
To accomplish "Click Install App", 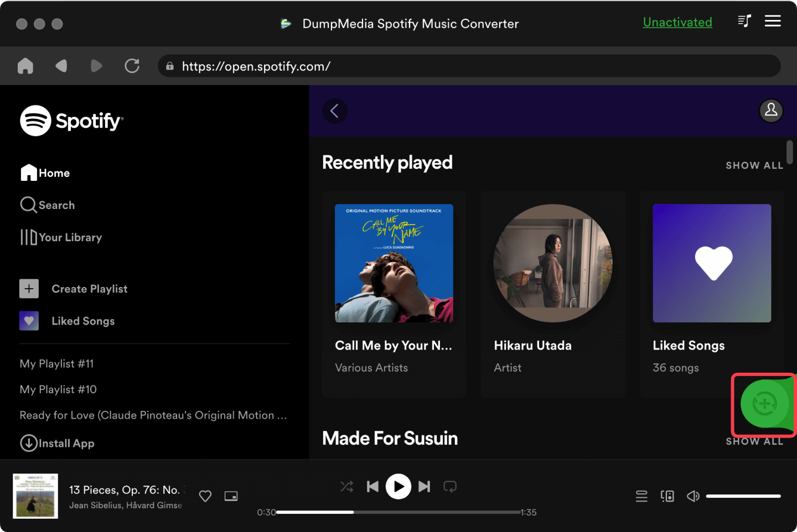I will (x=57, y=444).
